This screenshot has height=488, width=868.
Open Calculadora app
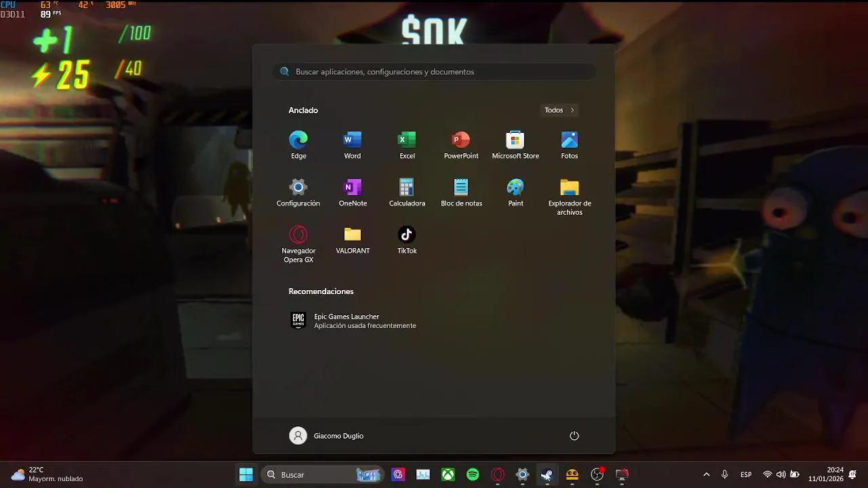[x=407, y=192]
